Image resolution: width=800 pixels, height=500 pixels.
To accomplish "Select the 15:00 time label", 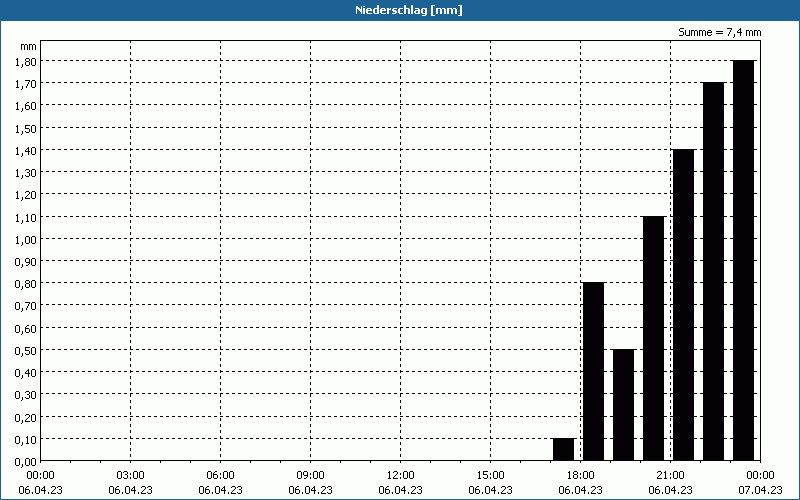I will click(x=490, y=476).
